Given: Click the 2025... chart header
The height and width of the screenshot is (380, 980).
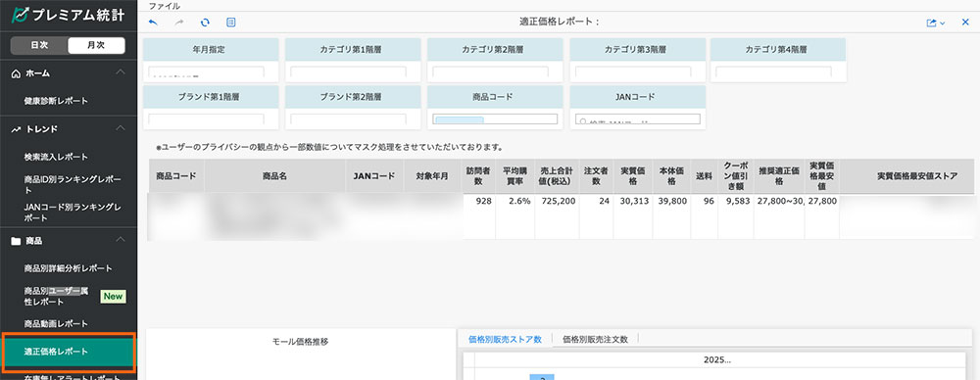Looking at the screenshot, I should 717,360.
